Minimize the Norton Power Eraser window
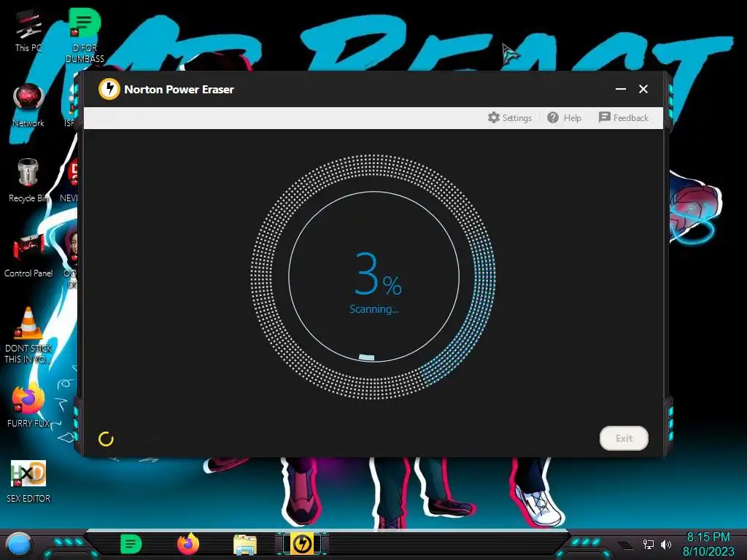This screenshot has width=747, height=560. point(620,89)
